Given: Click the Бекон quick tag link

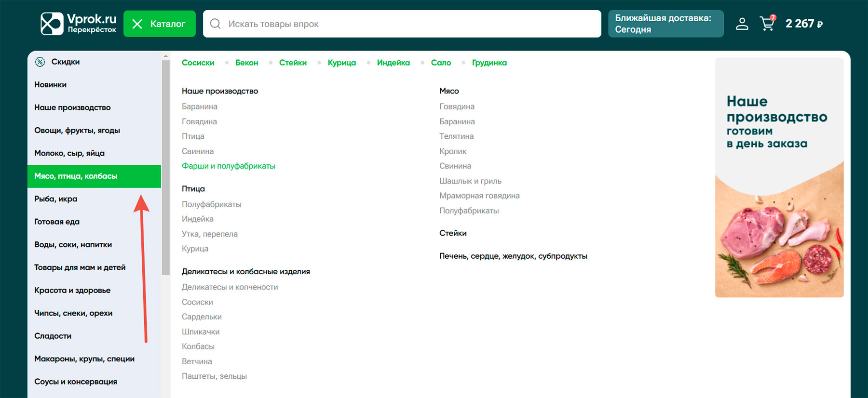Looking at the screenshot, I should point(246,63).
